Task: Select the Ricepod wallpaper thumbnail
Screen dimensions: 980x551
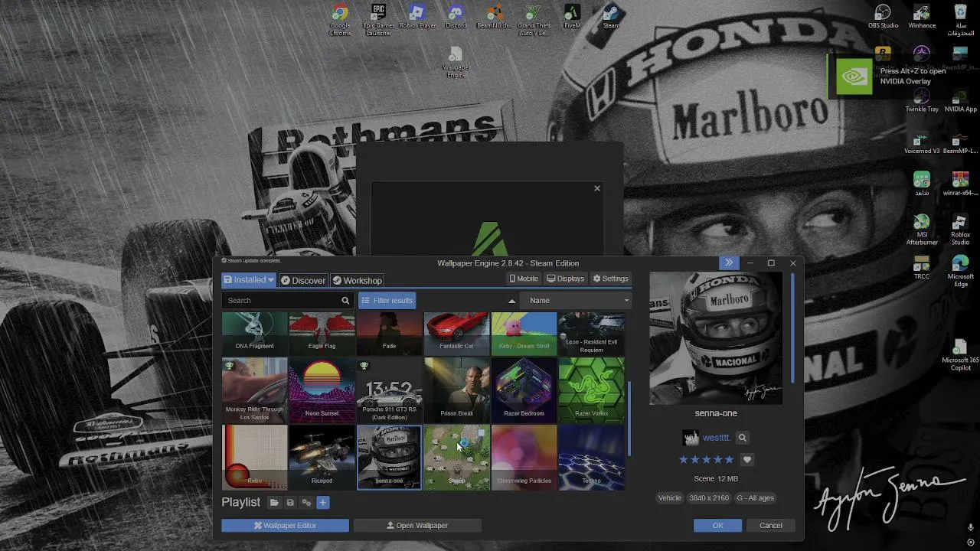Action: pyautogui.click(x=322, y=457)
